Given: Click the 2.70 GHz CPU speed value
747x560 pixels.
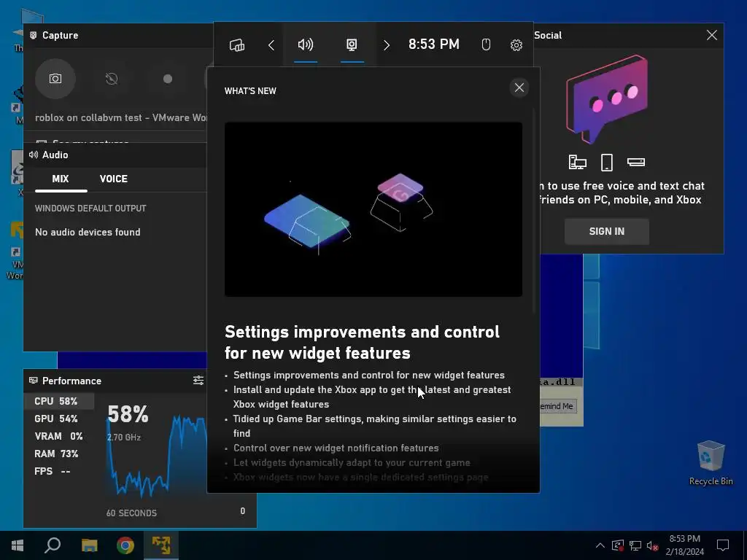Looking at the screenshot, I should click(123, 437).
